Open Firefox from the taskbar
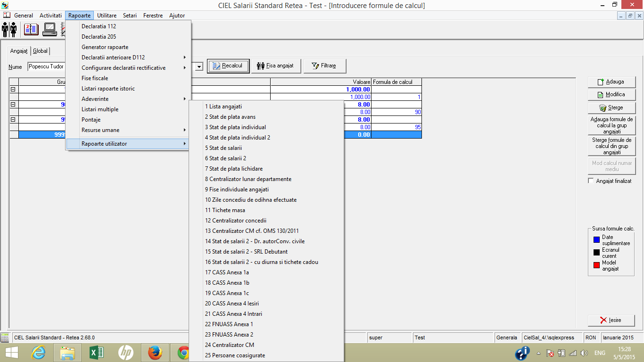Image resolution: width=644 pixels, height=362 pixels. click(155, 352)
